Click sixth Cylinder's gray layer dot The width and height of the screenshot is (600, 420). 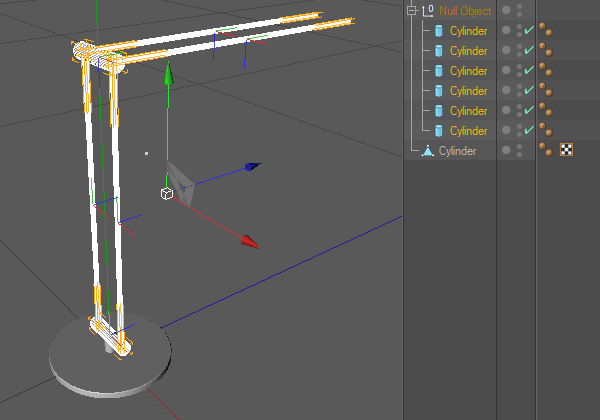tap(506, 130)
